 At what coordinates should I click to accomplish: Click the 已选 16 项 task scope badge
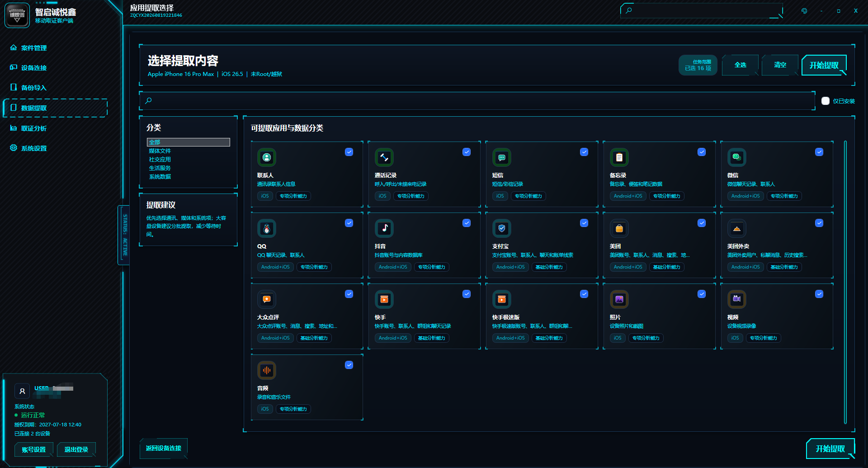(698, 65)
